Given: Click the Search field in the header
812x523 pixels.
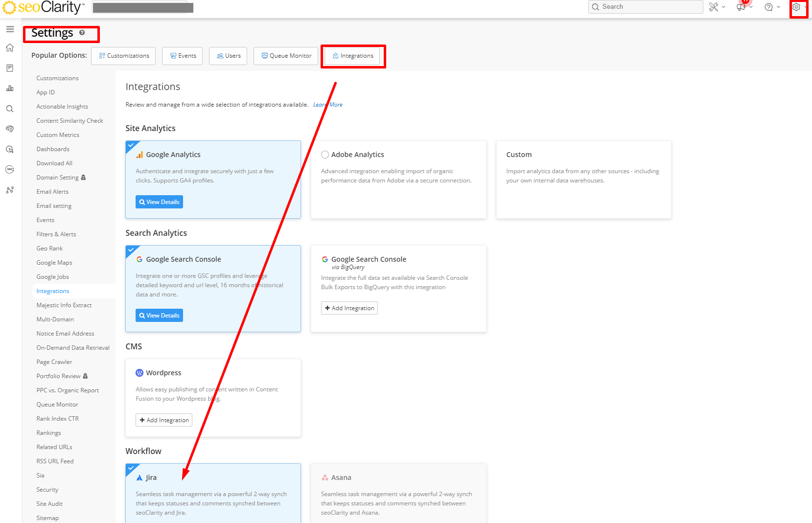Looking at the screenshot, I should tap(646, 7).
